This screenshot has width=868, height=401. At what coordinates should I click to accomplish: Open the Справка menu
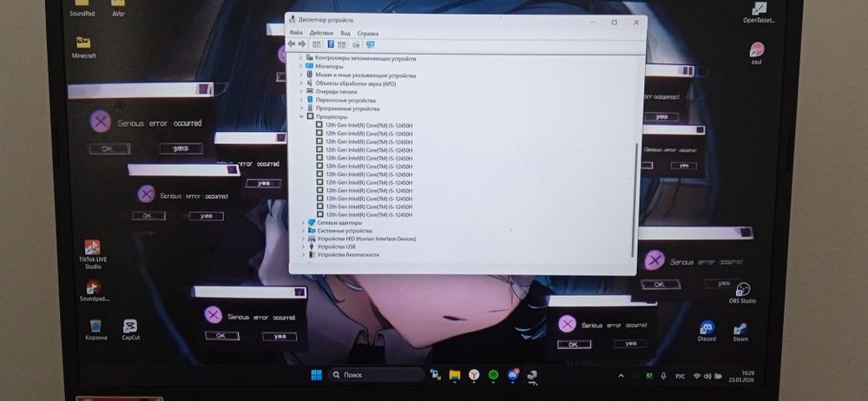(x=367, y=33)
